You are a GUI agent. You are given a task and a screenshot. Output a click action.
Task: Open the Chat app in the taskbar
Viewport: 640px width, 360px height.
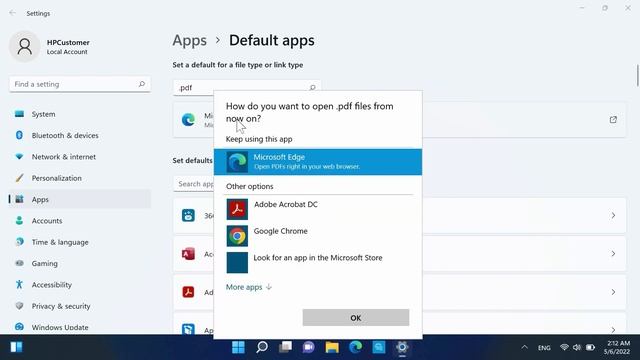[x=309, y=347]
